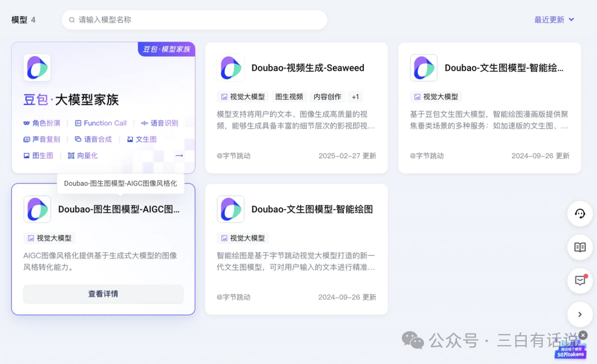Collapse the floating sidebar chevron

pos(580,314)
